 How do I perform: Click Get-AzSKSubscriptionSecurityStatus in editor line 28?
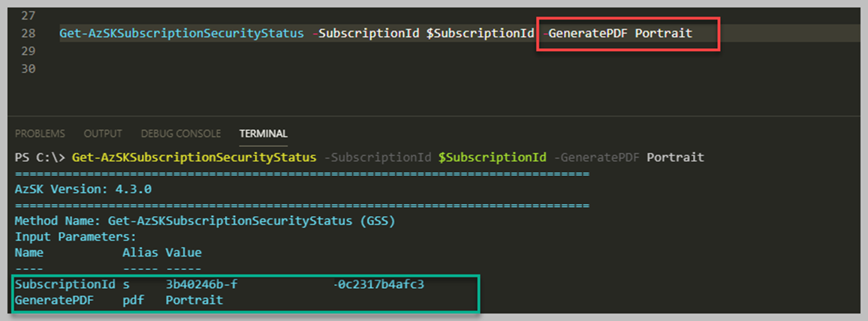tap(182, 33)
